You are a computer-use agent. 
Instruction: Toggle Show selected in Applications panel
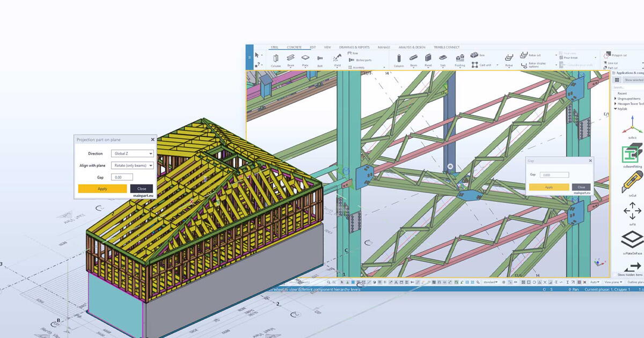coord(633,80)
